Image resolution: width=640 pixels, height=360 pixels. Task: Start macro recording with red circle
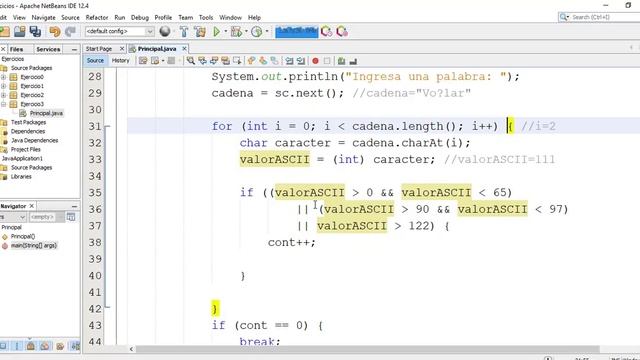click(x=315, y=61)
